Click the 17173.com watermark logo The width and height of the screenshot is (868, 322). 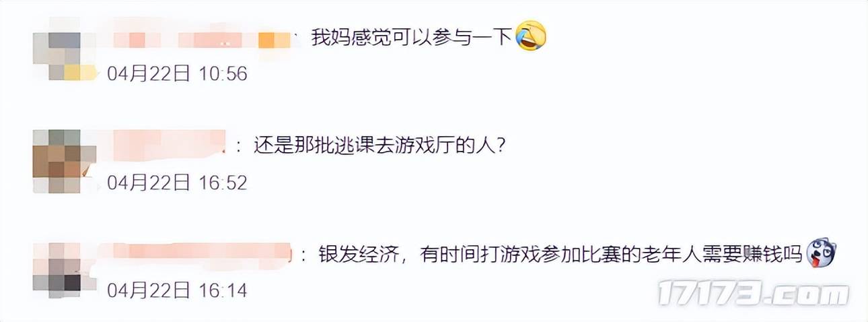coord(753,294)
